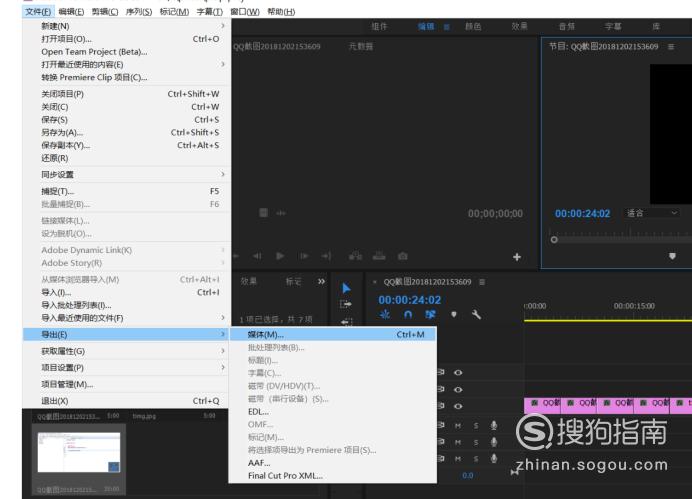This screenshot has width=692, height=499.
Task: Open the 编辑 workspace menu icon
Action: pyautogui.click(x=447, y=27)
